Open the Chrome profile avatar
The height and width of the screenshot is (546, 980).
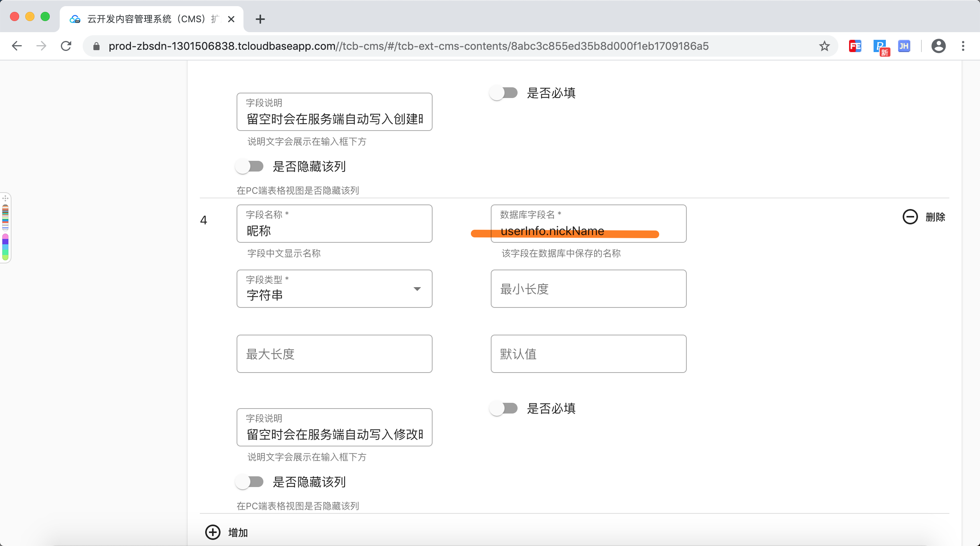pos(938,46)
